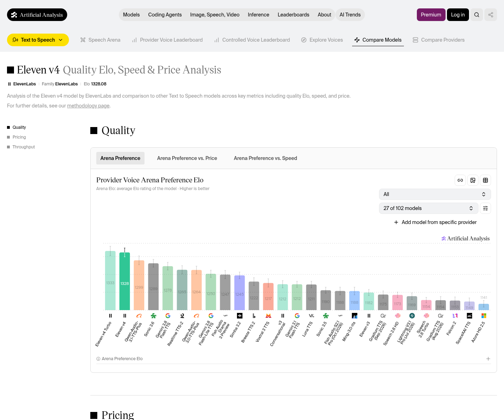
Task: Jump to Throughput section in sidebar
Action: tap(23, 147)
